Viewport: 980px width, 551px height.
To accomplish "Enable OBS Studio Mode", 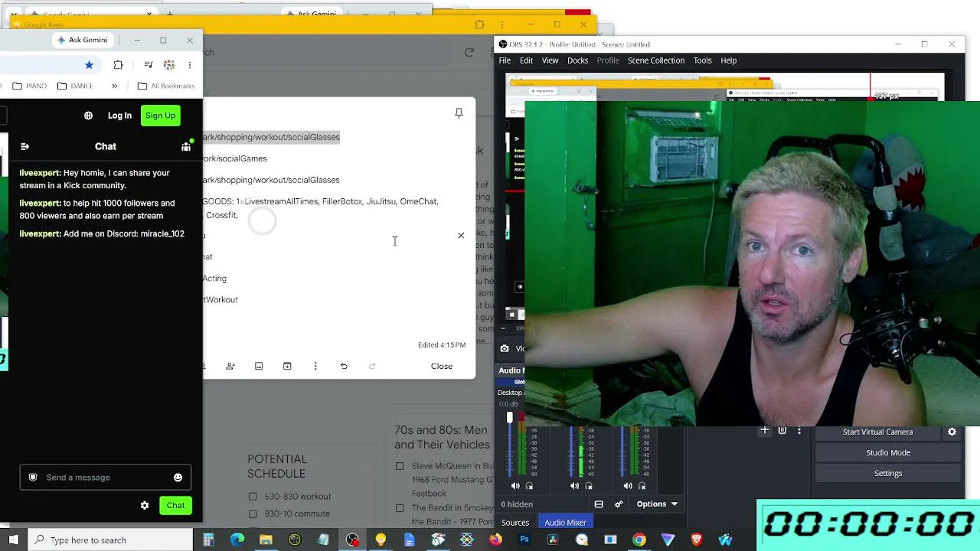I will tap(888, 452).
